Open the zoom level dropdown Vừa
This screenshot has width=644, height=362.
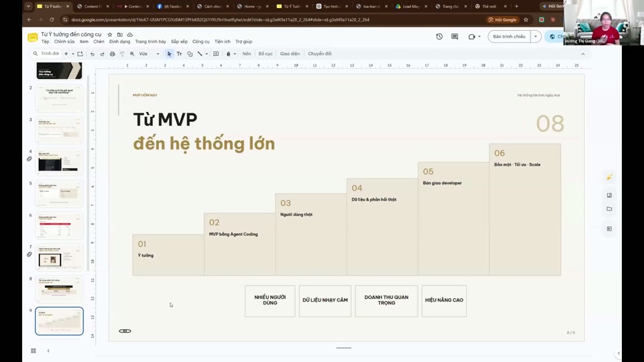(149, 54)
